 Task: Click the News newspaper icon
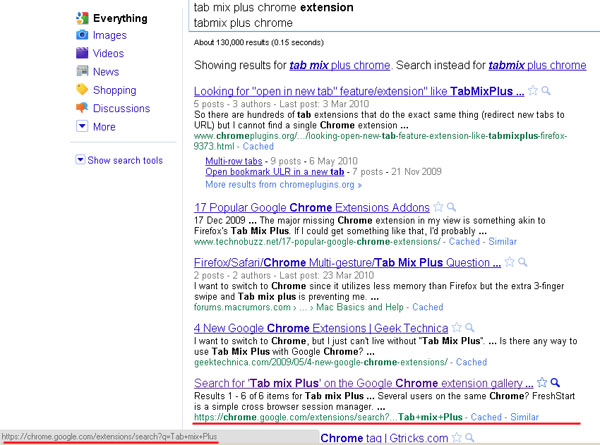click(82, 71)
